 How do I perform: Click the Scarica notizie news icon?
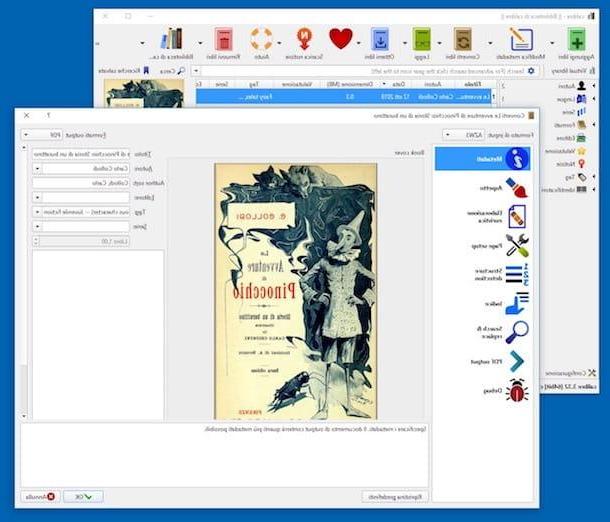point(304,39)
